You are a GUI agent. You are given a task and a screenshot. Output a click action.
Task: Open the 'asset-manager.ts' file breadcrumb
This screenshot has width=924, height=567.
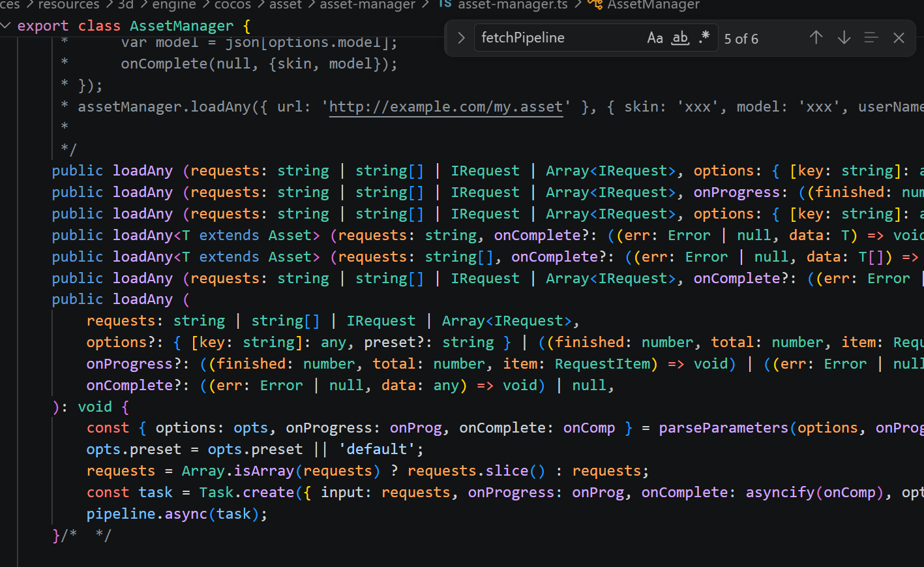click(513, 5)
